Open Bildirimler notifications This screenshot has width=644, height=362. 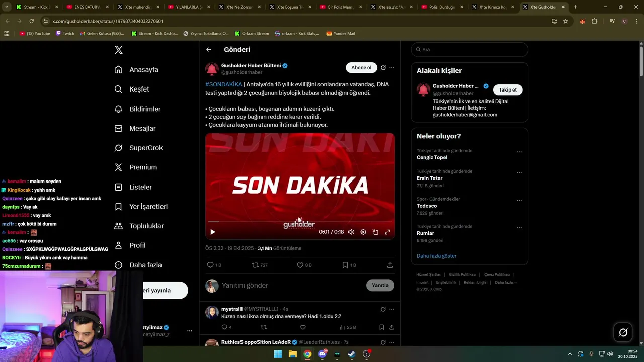click(x=138, y=109)
